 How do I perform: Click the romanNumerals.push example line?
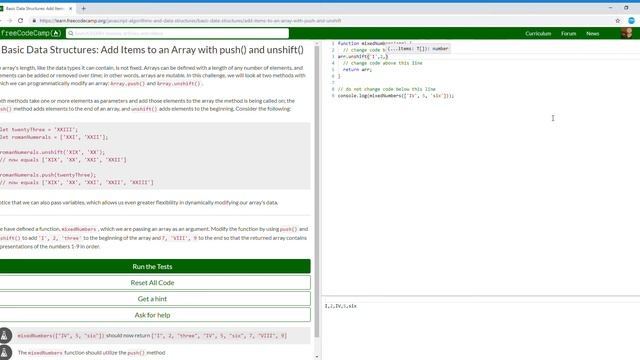coord(48,175)
